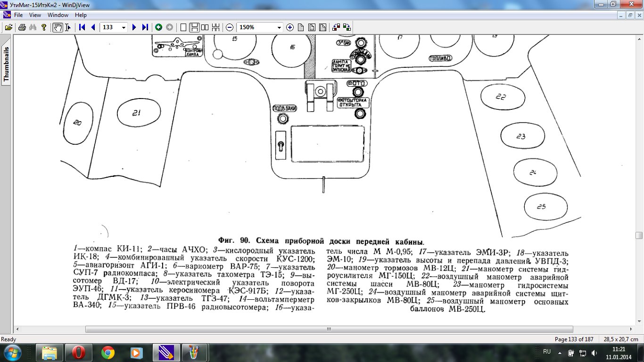Click the help question mark icon
Screen dimensions: 644x362
click(44, 27)
